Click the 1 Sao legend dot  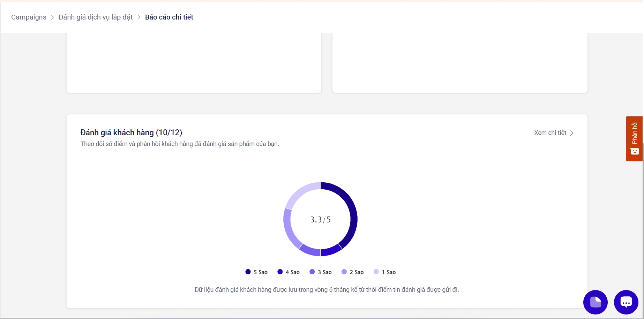click(x=376, y=272)
